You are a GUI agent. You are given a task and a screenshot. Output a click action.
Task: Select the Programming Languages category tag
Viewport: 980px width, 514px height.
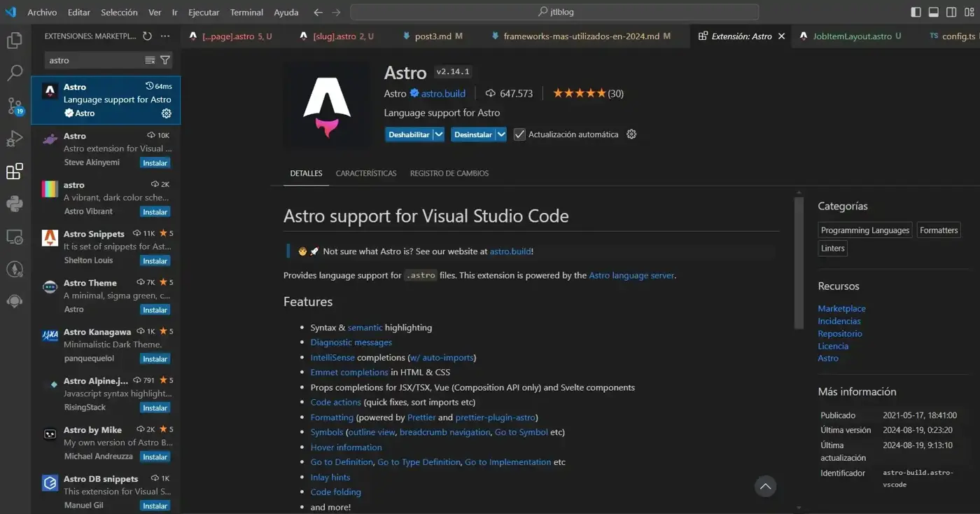[865, 230]
